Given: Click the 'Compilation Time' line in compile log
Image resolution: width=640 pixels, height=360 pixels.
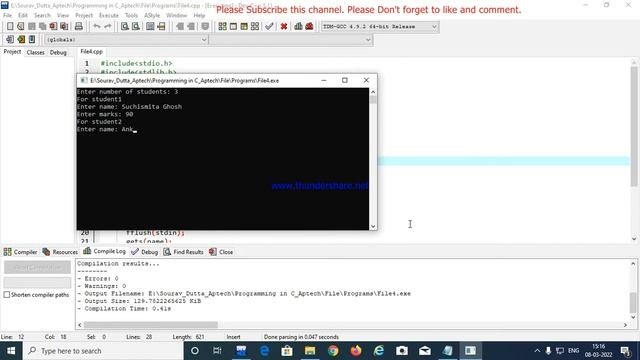Looking at the screenshot, I should (x=124, y=309).
